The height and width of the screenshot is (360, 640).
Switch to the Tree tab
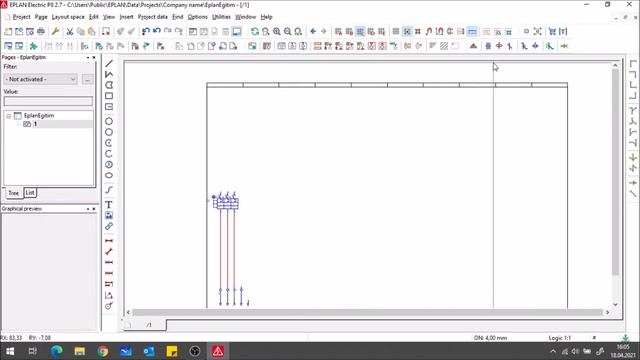coord(13,193)
